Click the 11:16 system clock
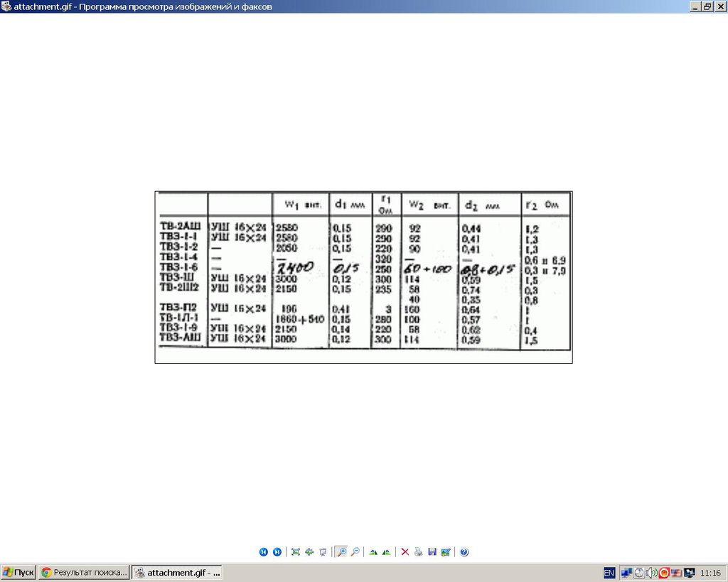 711,573
